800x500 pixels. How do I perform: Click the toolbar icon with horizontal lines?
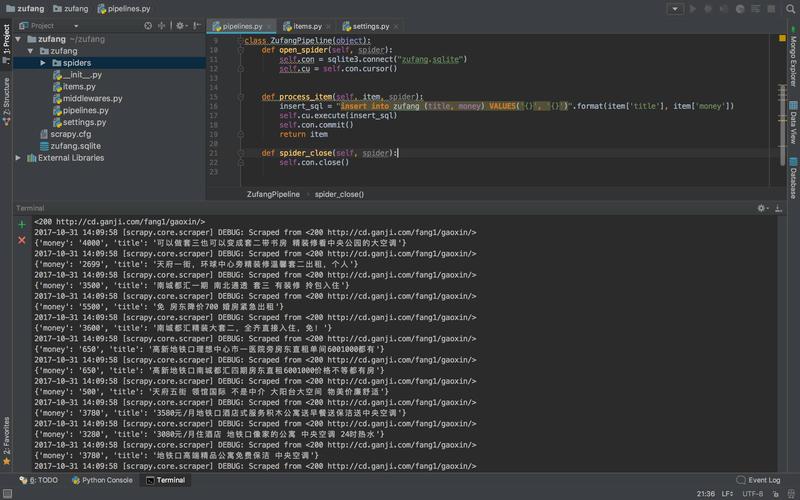point(756,9)
